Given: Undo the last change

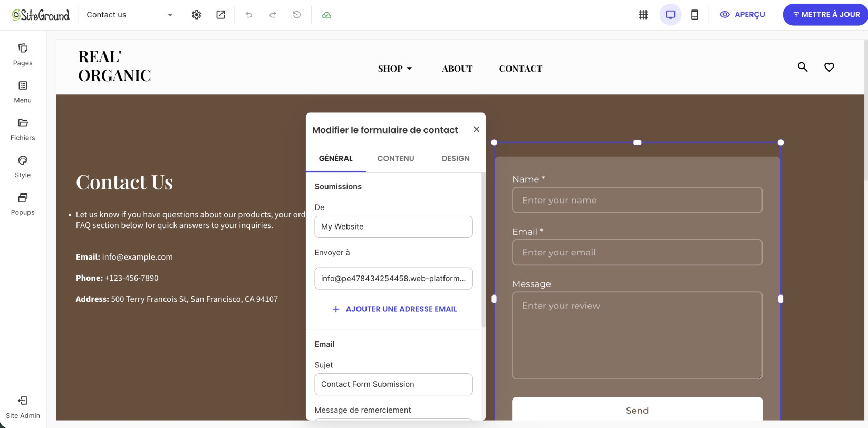Looking at the screenshot, I should point(249,15).
